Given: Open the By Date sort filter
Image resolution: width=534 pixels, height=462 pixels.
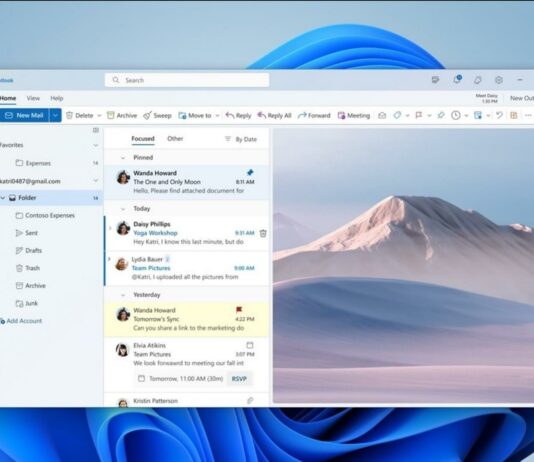Looking at the screenshot, I should coord(241,139).
